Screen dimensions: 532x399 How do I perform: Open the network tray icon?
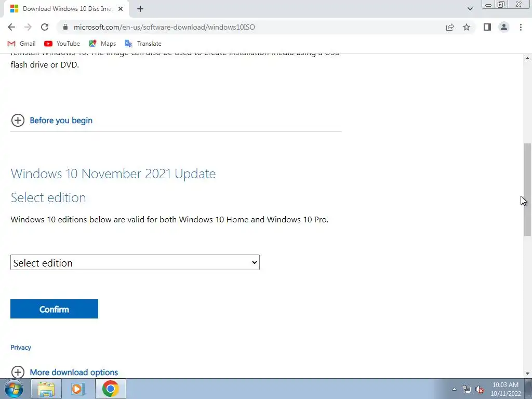(467, 389)
